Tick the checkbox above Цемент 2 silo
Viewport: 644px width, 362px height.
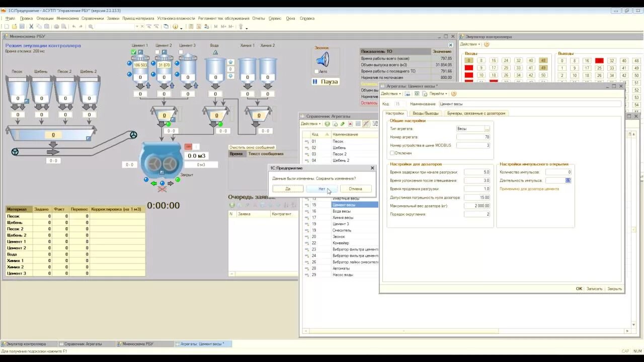(x=157, y=52)
